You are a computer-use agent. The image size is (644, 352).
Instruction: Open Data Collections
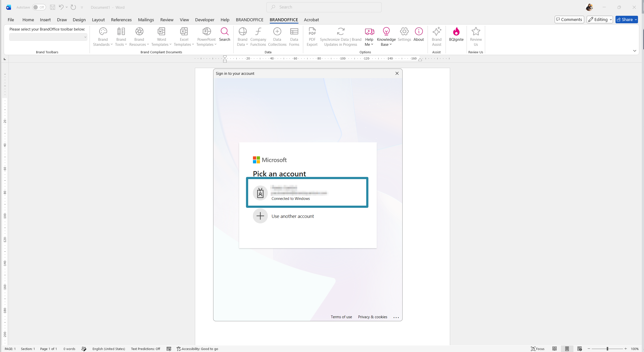277,37
